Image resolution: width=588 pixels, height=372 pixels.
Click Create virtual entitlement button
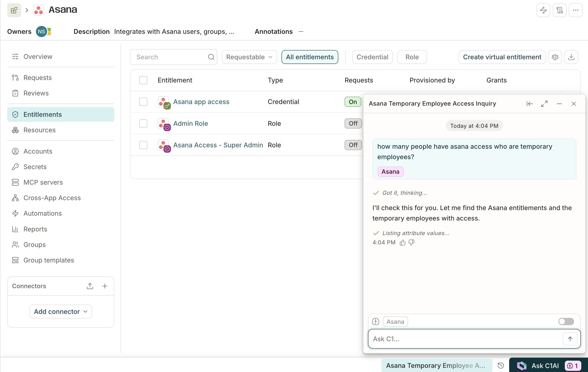pos(502,57)
